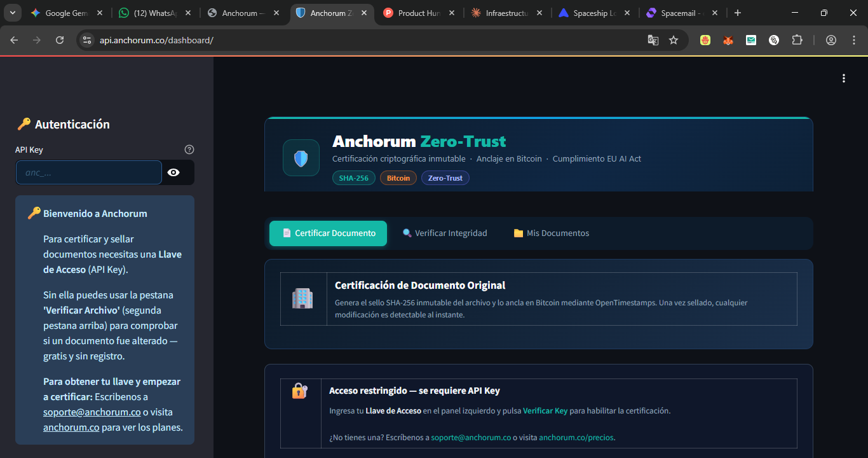
Task: Click the SHA-256 badge pill
Action: click(x=354, y=178)
